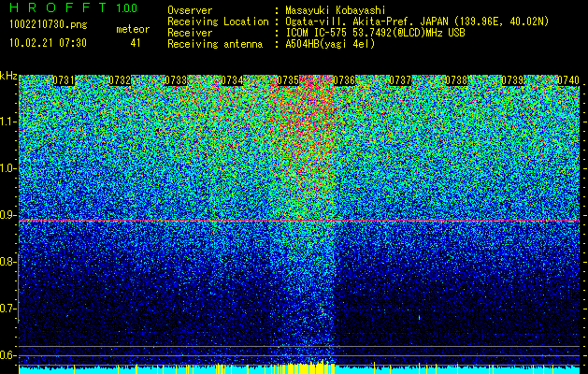588x374 pixels.
Task: Click the 0731 time marker
Action: (64, 80)
